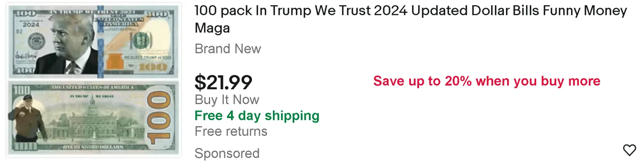Click the back-side bill image
644x162 pixels.
click(94, 117)
